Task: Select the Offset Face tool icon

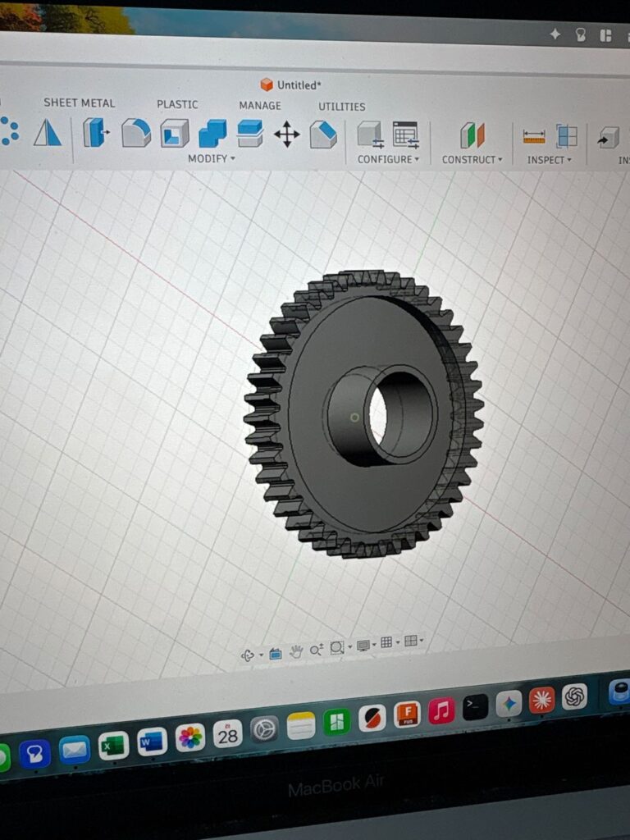Action: (249, 134)
